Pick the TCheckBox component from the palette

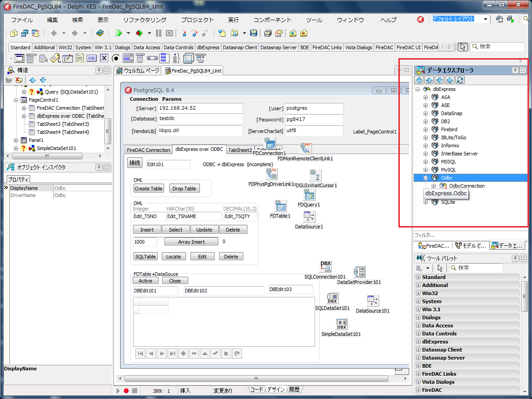coord(104,58)
